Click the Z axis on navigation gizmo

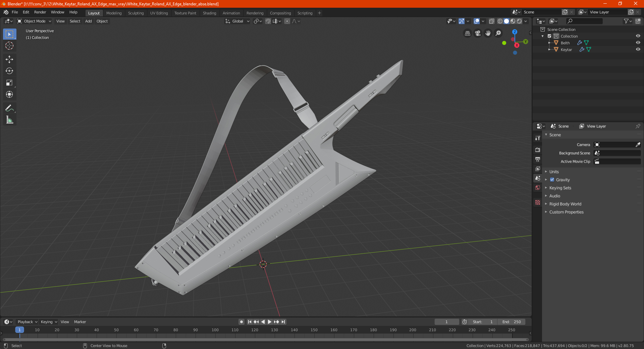[x=515, y=32]
